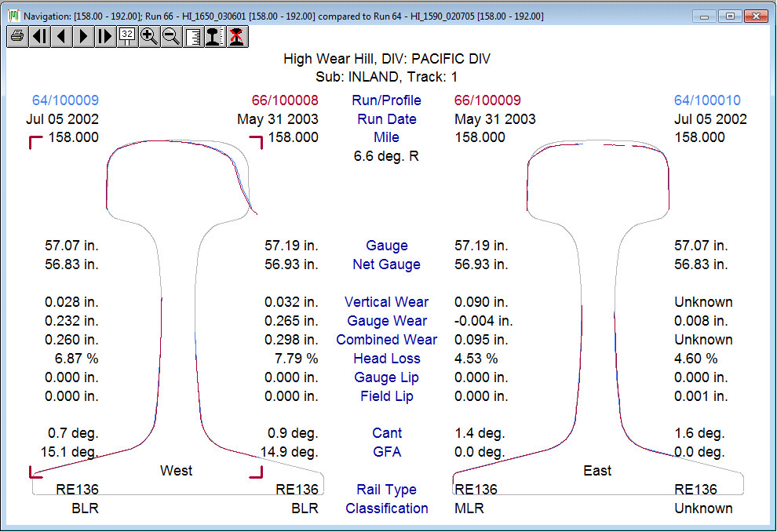Click the Gauge Wear row label
Screen dimensions: 777x532
click(386, 321)
